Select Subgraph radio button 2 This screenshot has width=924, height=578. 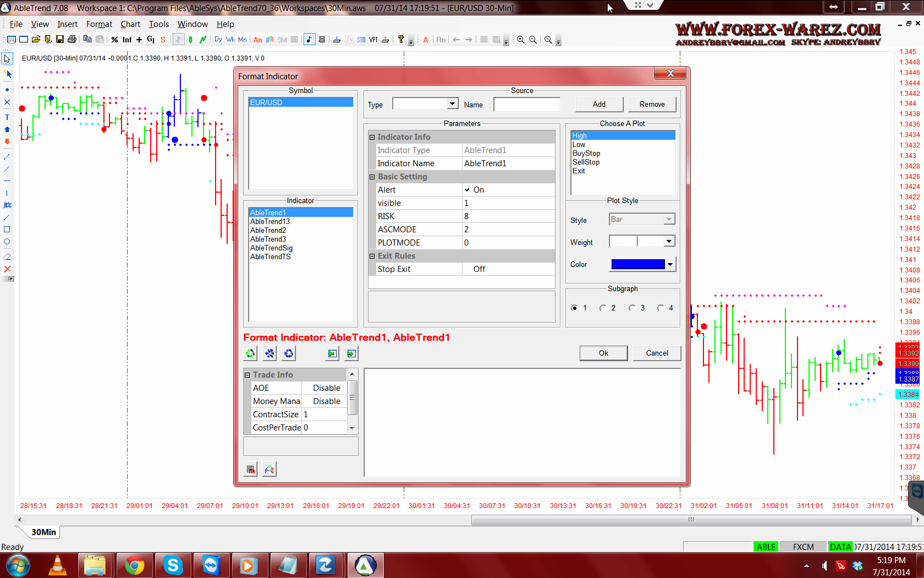click(x=603, y=308)
